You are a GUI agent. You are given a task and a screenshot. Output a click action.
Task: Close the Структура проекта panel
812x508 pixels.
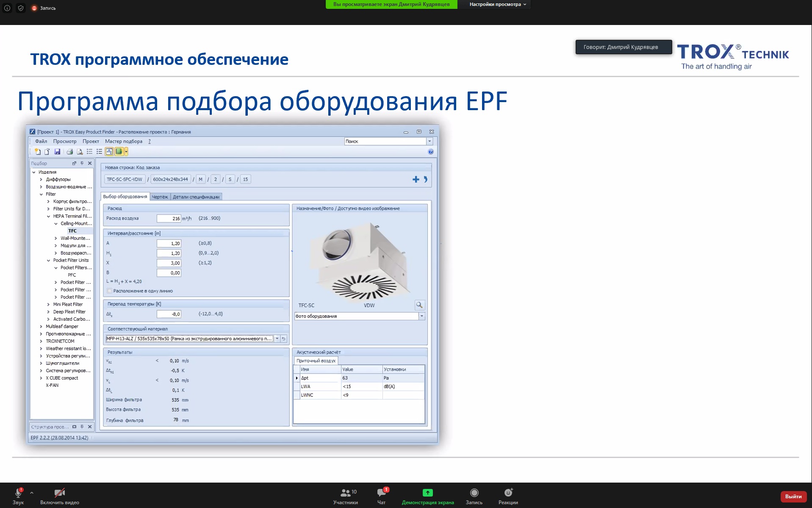pyautogui.click(x=90, y=427)
